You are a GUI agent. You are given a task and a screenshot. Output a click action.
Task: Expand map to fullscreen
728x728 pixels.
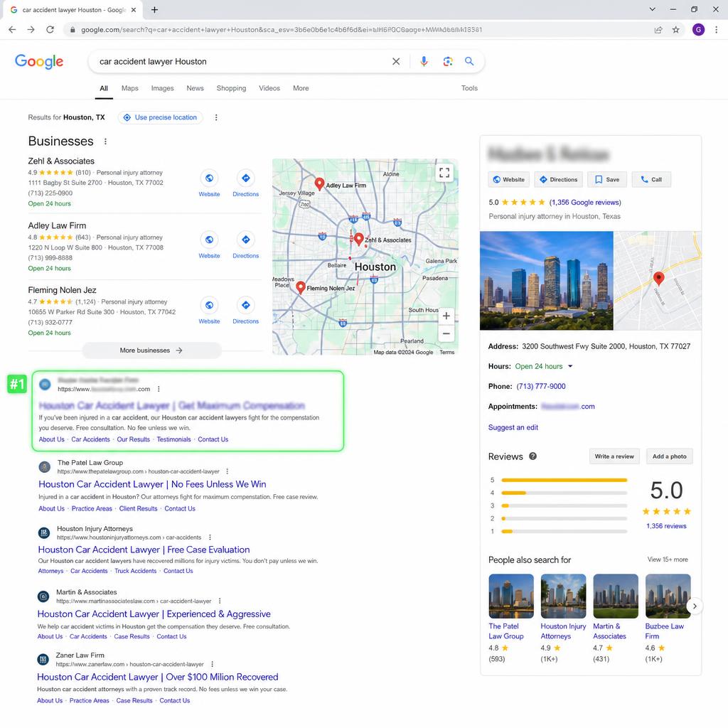[x=444, y=173]
